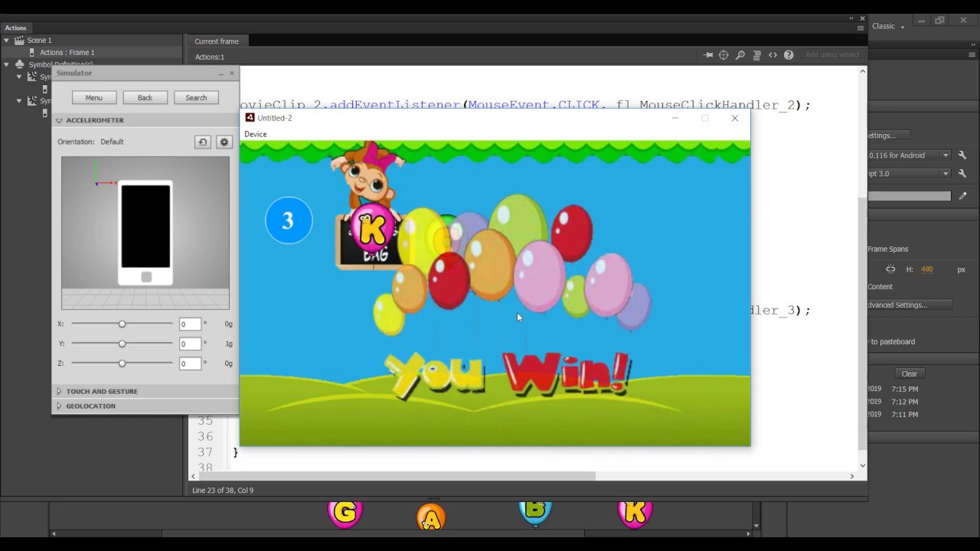Viewport: 980px width, 551px height.
Task: Click Adobe icon in Untitled-2 window title
Action: coord(250,118)
